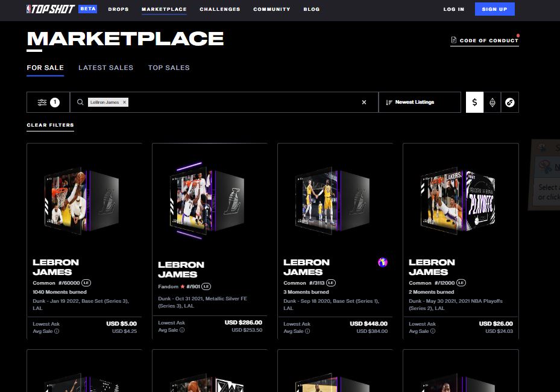This screenshot has height=392, width=560.
Task: Click the USD $286.00 lowest ask price
Action: coord(243,323)
